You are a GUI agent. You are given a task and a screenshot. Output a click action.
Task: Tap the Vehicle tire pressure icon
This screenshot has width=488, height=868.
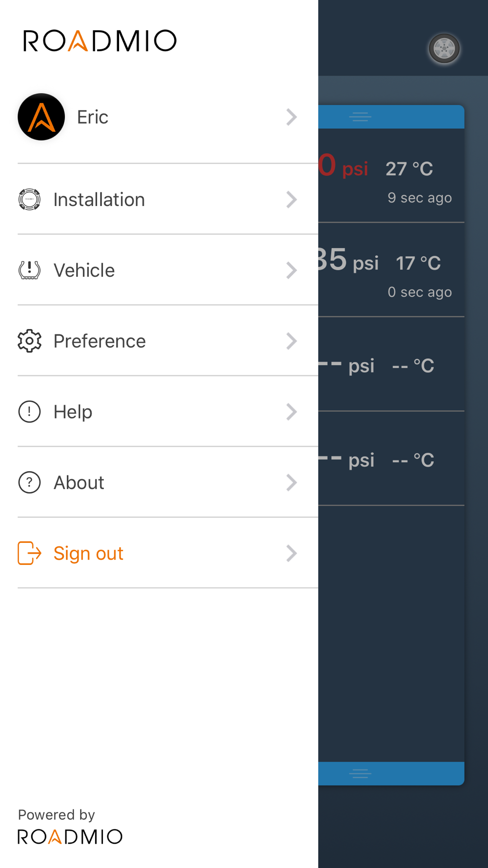coord(29,270)
